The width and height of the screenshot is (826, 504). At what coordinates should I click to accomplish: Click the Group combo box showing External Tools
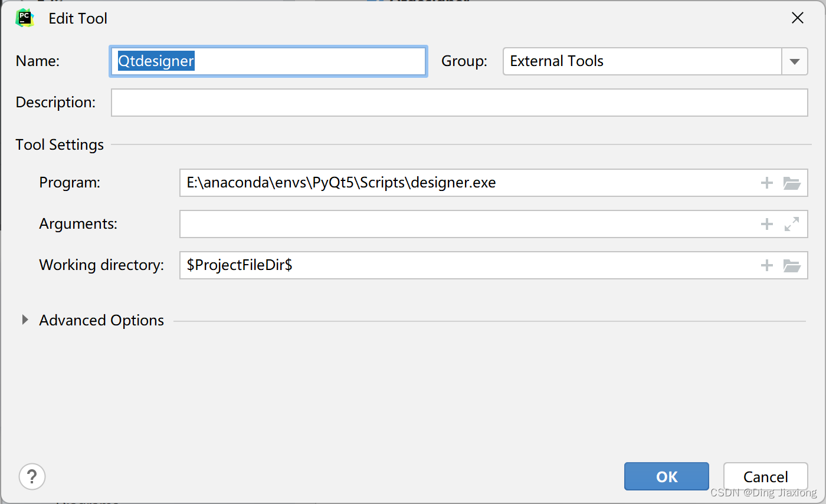pyautogui.click(x=655, y=61)
